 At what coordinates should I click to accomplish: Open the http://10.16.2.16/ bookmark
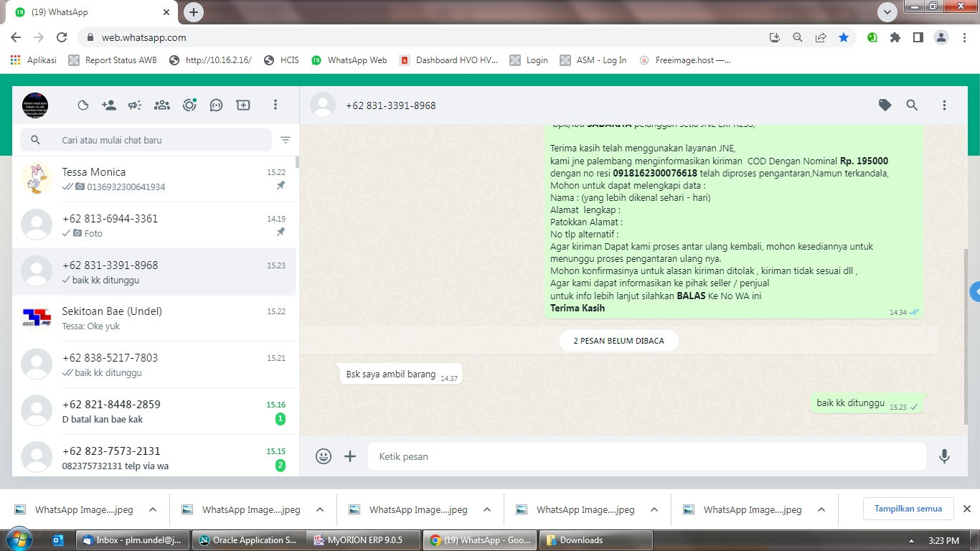210,60
